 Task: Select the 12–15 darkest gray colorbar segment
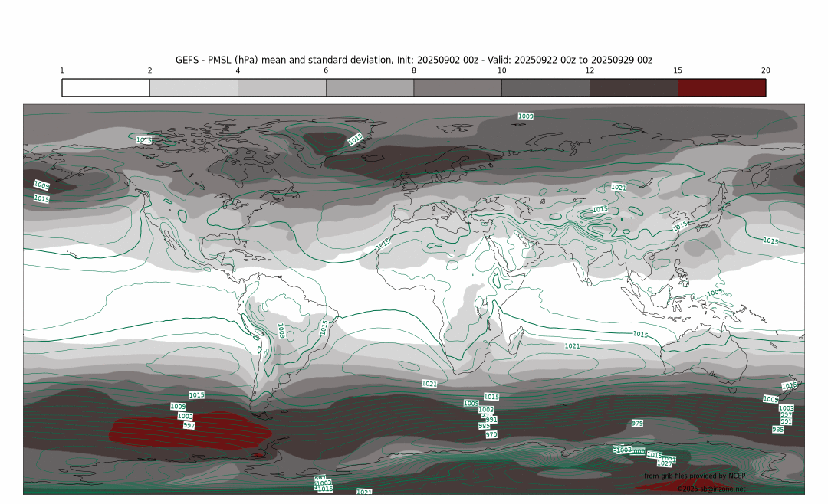(x=633, y=87)
